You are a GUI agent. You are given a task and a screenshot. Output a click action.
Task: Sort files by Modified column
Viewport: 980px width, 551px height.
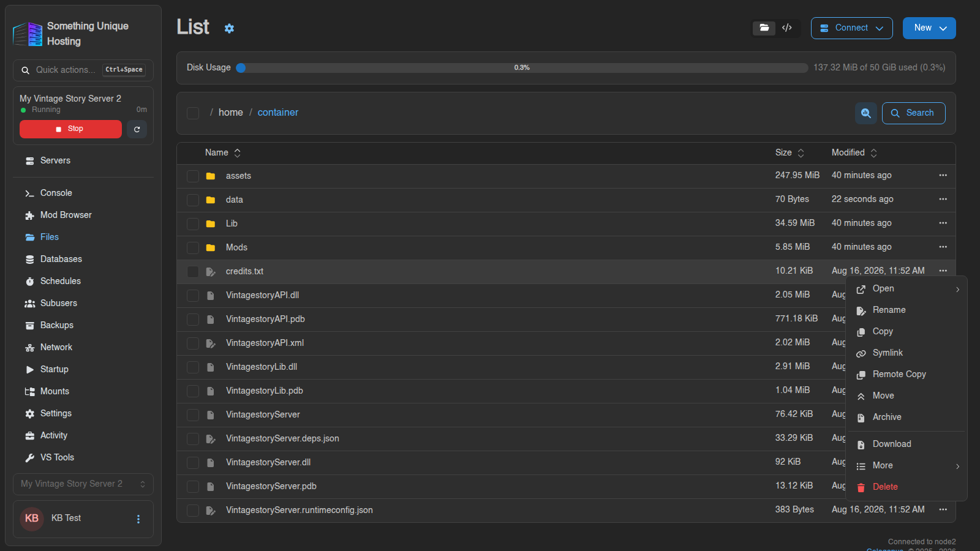[x=854, y=153]
